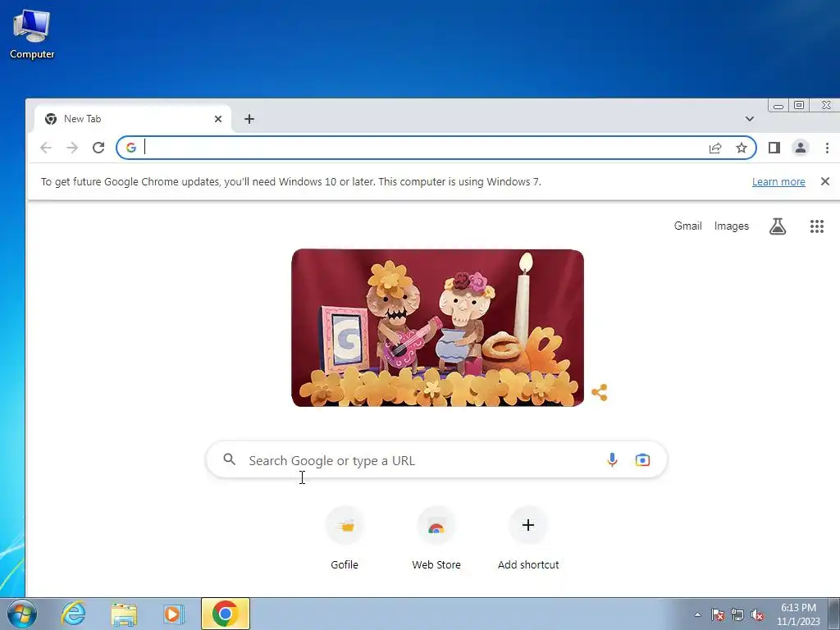Share this page icon in address bar
Image resolution: width=840 pixels, height=630 pixels.
click(715, 148)
